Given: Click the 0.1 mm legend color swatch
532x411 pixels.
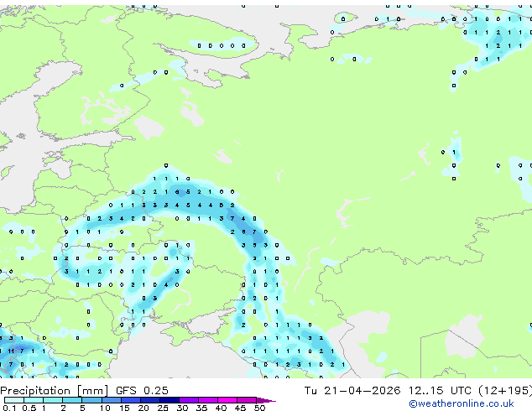Looking at the screenshot, I should tap(14, 400).
